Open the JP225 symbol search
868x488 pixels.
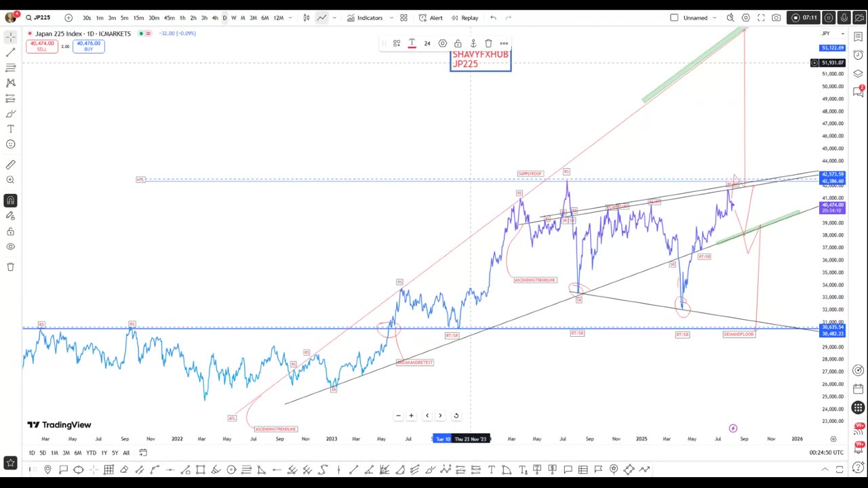pyautogui.click(x=39, y=18)
